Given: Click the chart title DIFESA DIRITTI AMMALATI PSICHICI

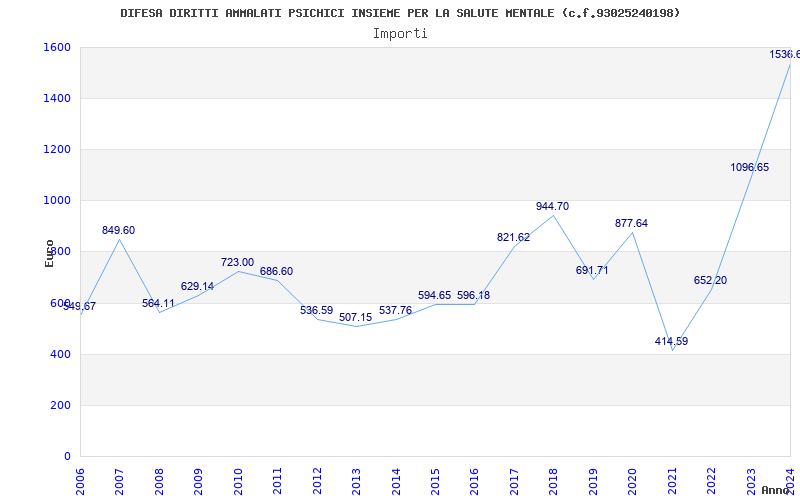Looking at the screenshot, I should (400, 13).
